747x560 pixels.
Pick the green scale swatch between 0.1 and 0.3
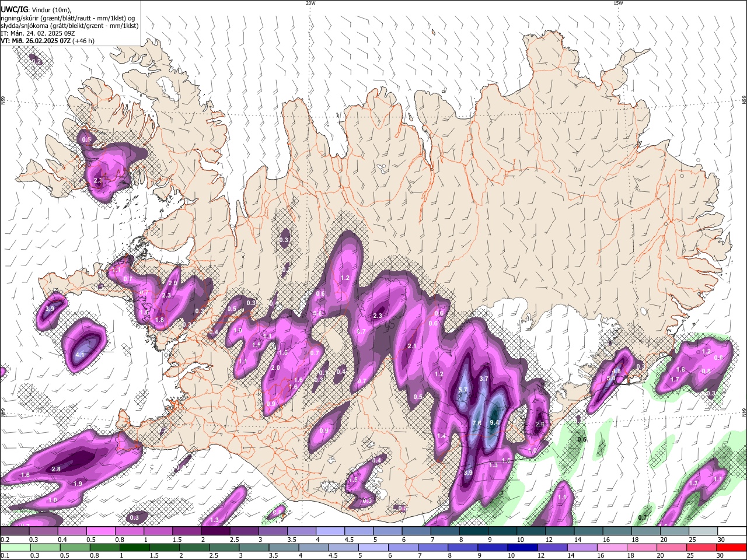point(15,547)
